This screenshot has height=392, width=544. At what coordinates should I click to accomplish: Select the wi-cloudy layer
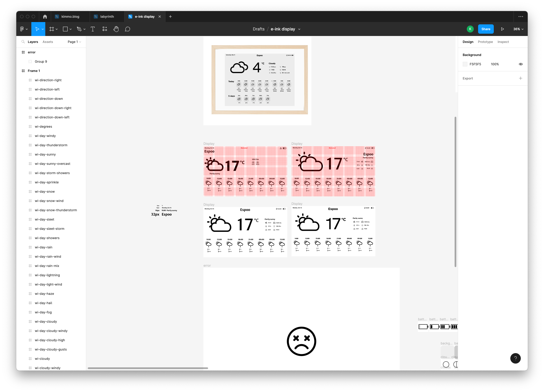(51, 359)
